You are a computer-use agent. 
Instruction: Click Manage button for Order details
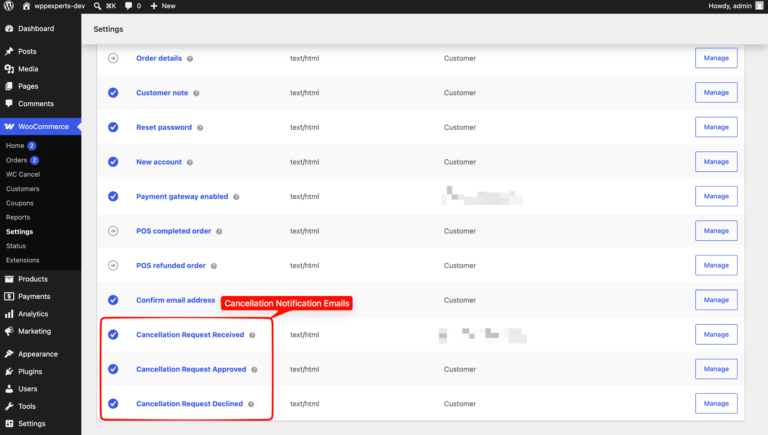pos(716,58)
